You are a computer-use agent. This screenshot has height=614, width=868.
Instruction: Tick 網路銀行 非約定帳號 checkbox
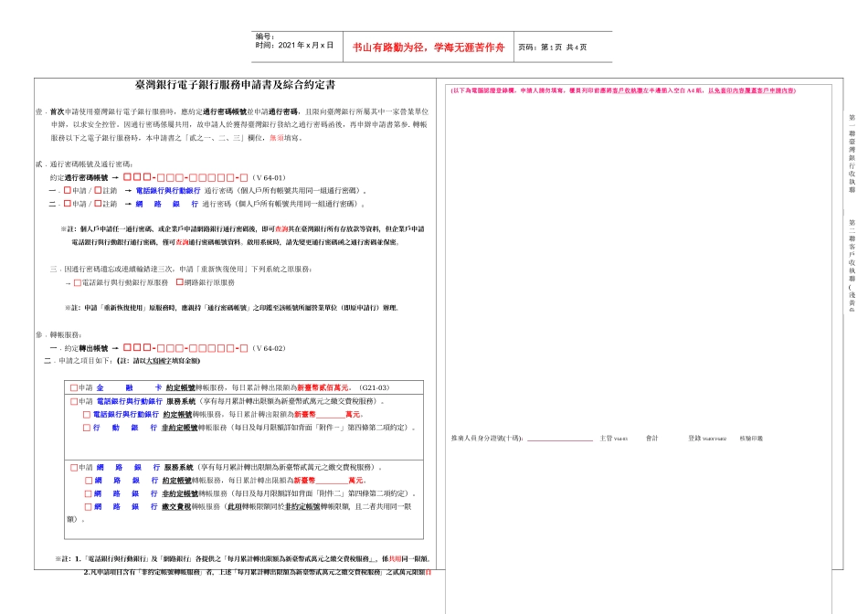coord(88,494)
